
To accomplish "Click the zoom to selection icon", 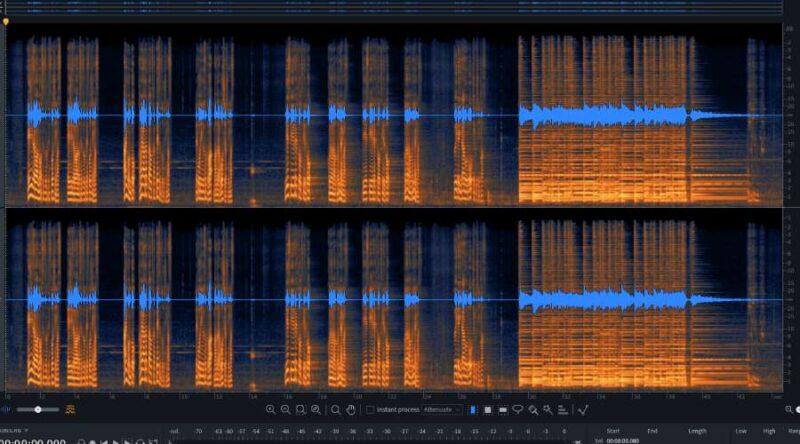I will tap(301, 410).
